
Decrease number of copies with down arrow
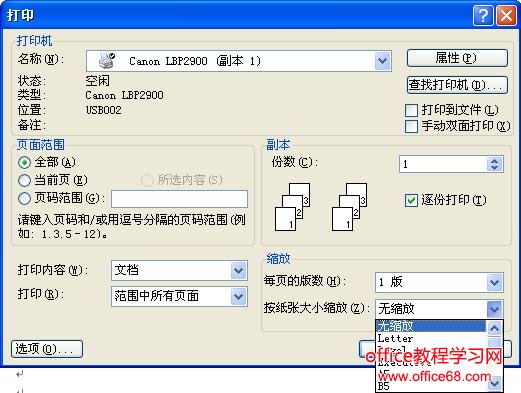click(x=495, y=168)
